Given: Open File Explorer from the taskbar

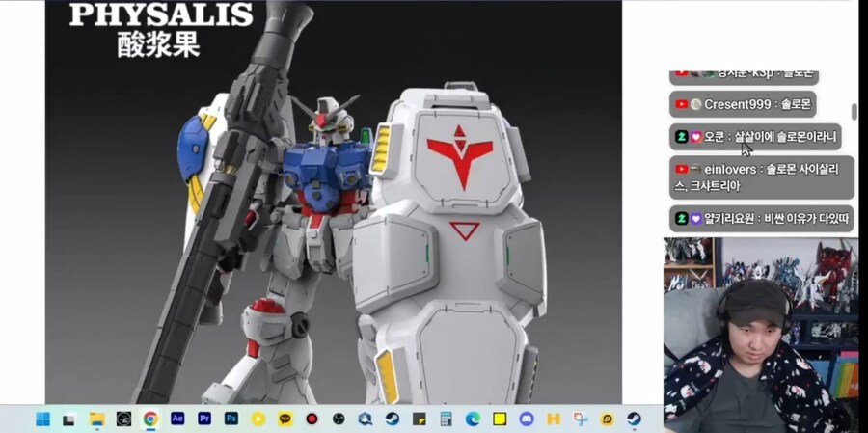Looking at the screenshot, I should pyautogui.click(x=96, y=419).
